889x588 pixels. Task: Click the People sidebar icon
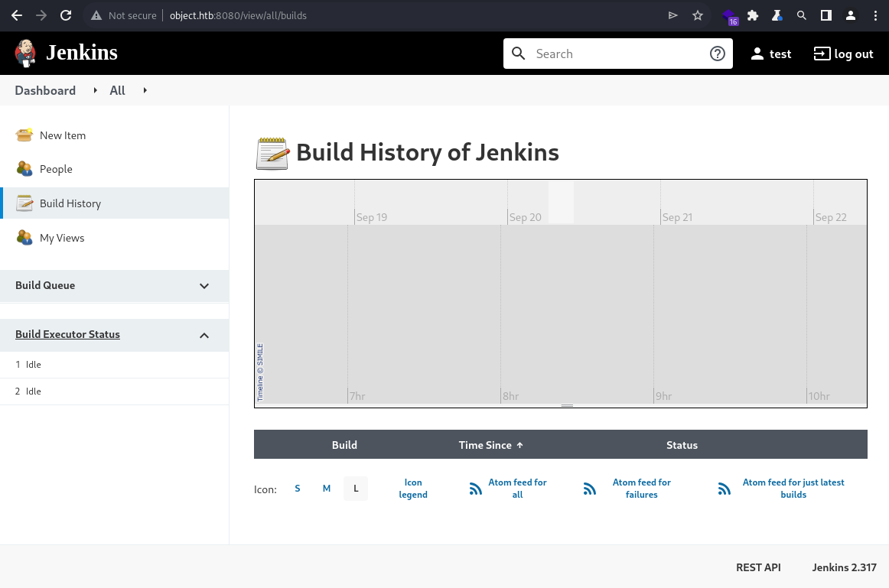coord(24,169)
